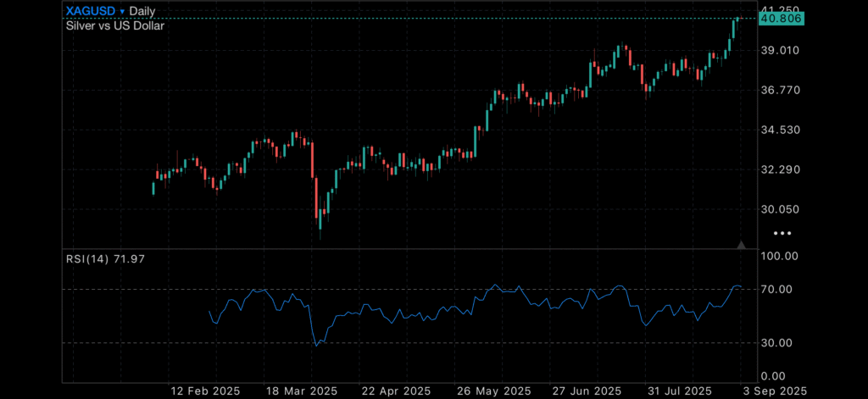Click the 12 Feb 2025 date label
Image resolution: width=868 pixels, height=399 pixels.
point(205,391)
